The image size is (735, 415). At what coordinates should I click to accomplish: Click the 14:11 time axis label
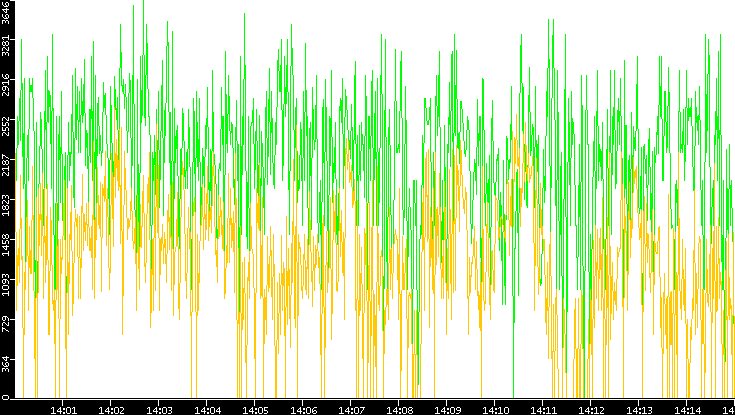pyautogui.click(x=543, y=410)
